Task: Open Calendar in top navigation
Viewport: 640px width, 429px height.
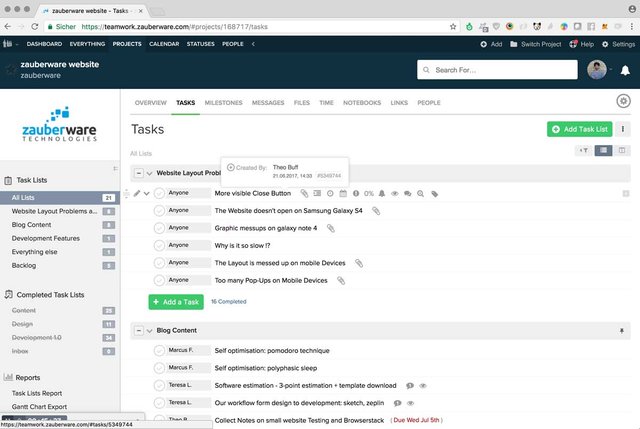Action: (164, 44)
